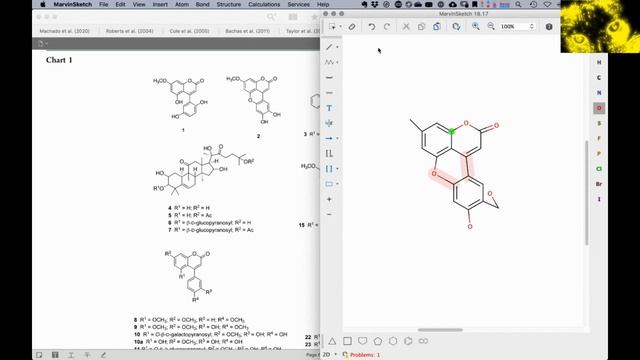Open the File menu
Viewport: 640px width, 360px height.
104,4
